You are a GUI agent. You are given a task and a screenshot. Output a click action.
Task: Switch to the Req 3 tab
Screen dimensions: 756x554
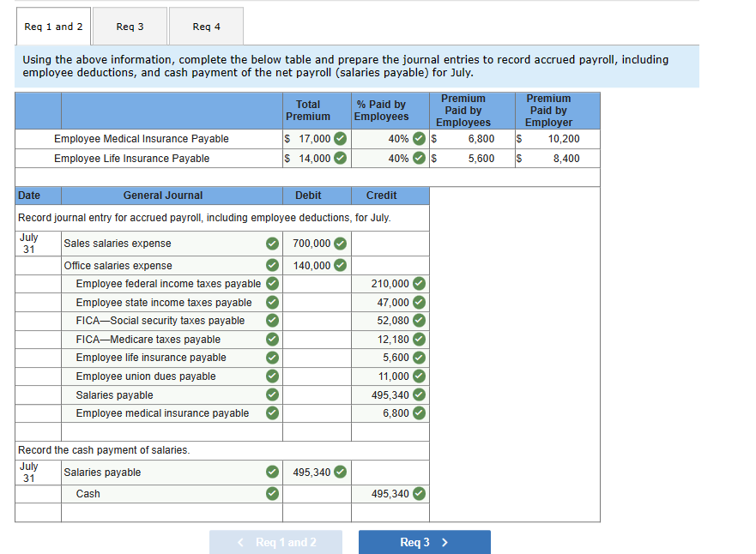130,26
